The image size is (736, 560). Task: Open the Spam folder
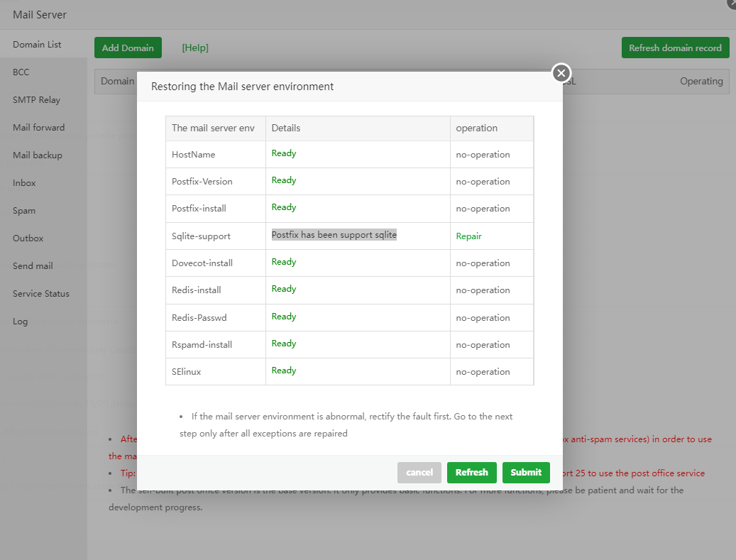click(24, 211)
